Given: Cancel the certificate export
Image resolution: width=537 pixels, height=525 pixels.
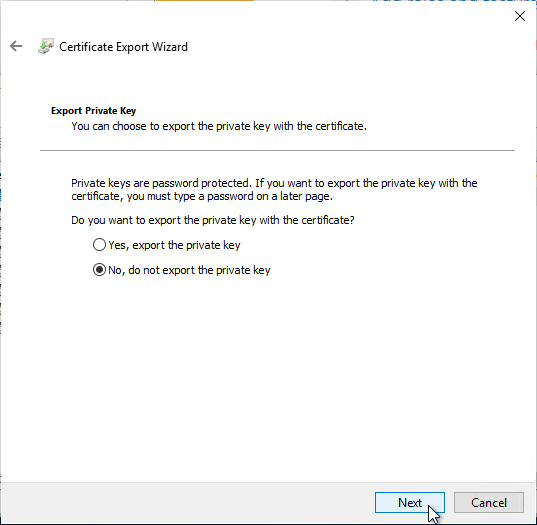Looking at the screenshot, I should coord(489,502).
